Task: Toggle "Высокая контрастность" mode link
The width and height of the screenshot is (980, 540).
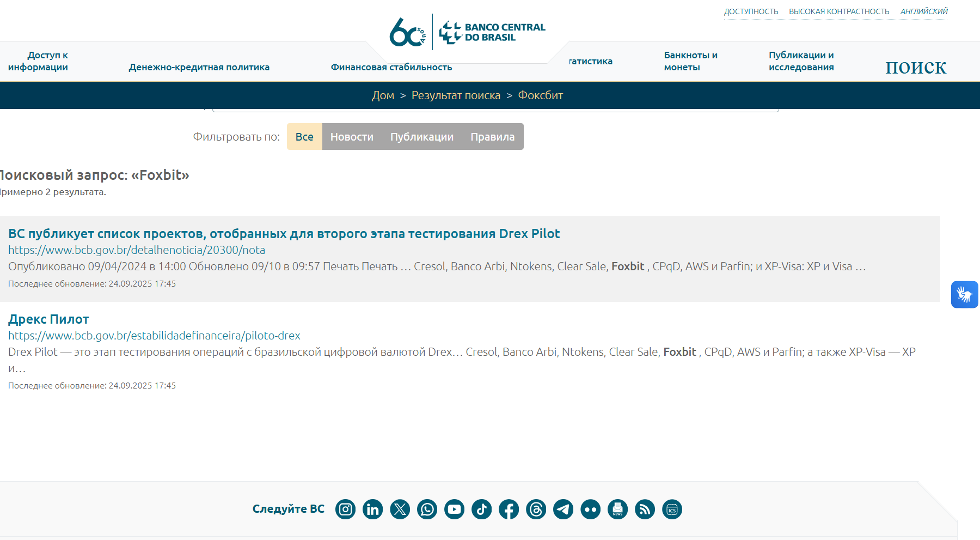Action: (838, 11)
